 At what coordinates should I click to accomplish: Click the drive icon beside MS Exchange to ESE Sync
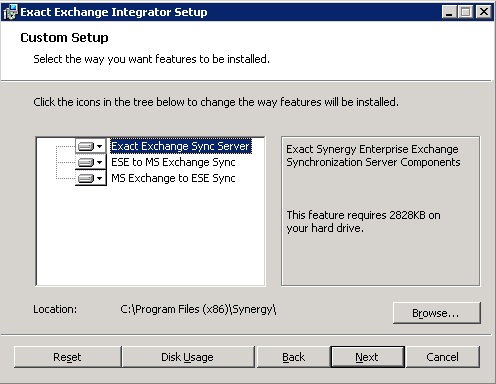click(x=86, y=178)
